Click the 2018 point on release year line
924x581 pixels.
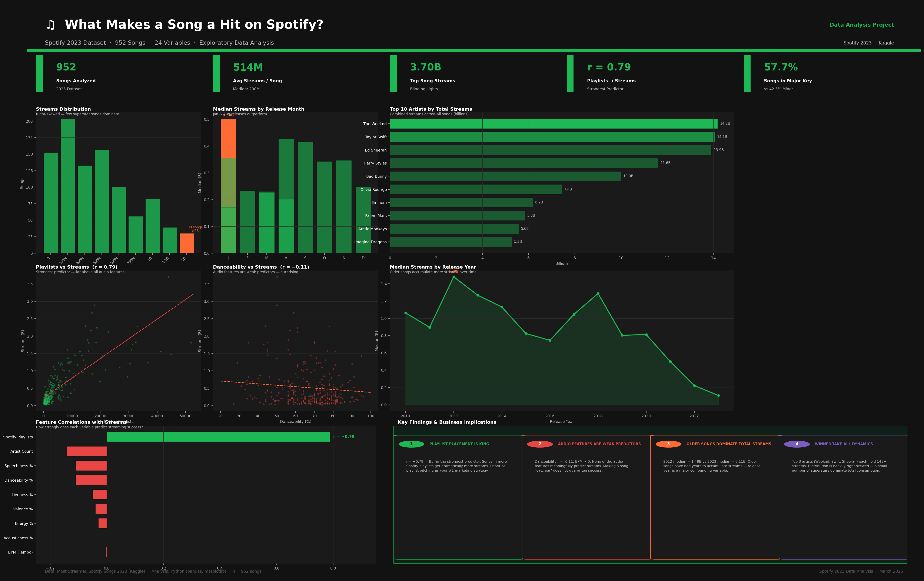[598, 293]
